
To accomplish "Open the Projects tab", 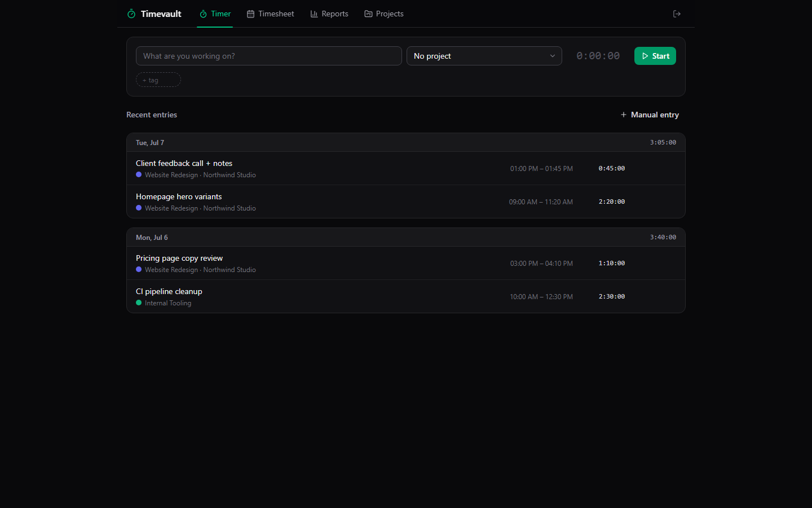I will pyautogui.click(x=384, y=14).
